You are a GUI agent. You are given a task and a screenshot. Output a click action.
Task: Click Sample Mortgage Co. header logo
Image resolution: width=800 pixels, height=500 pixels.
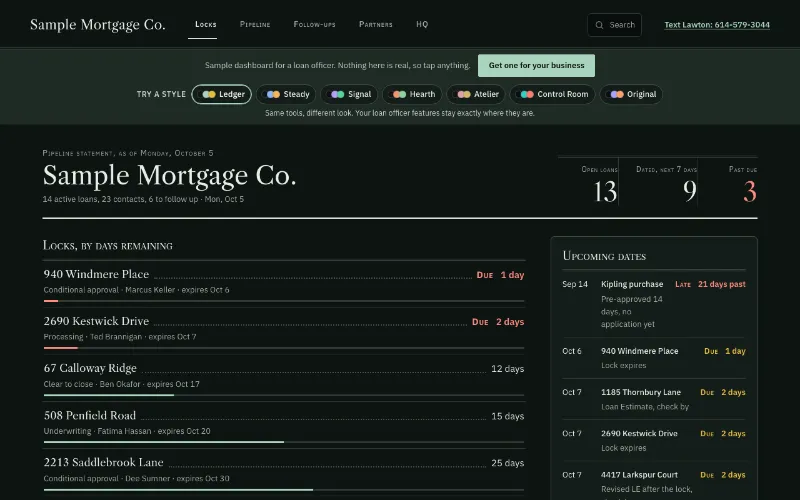coord(97,24)
